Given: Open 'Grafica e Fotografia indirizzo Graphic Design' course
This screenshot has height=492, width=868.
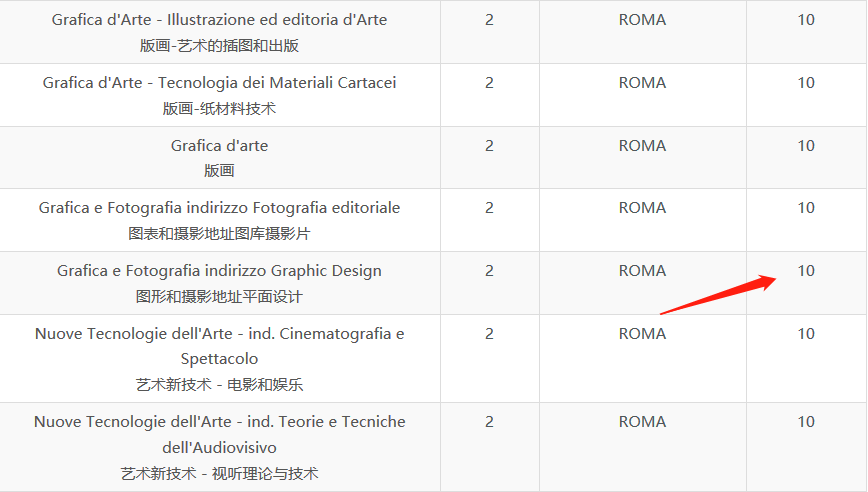Looking at the screenshot, I should click(x=219, y=271).
